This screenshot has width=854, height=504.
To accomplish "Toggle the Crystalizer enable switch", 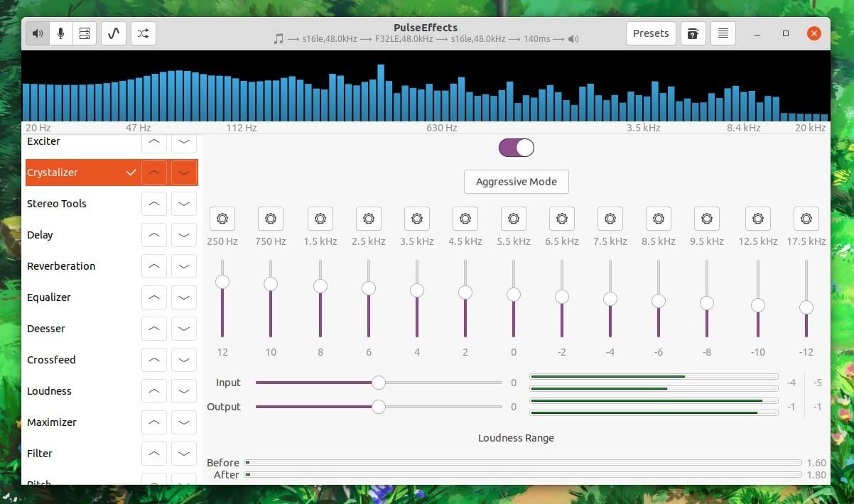I will (x=516, y=147).
